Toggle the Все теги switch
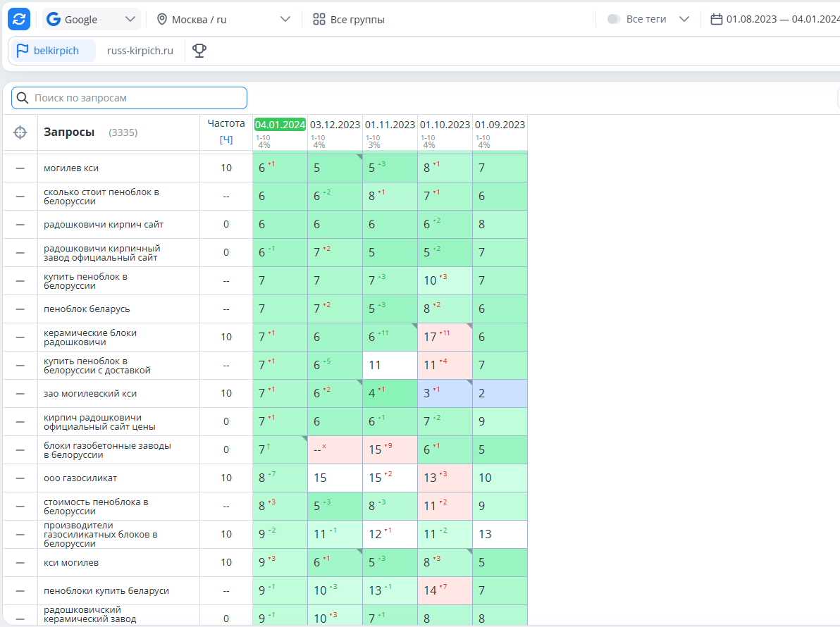Screen dimensions: 840x627 614,19
